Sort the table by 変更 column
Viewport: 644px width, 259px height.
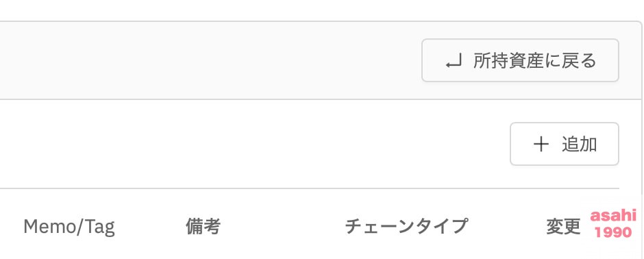(563, 226)
